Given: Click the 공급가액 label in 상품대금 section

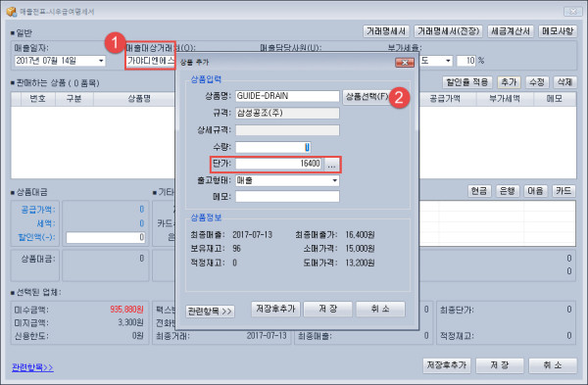Looking at the screenshot, I should point(38,210).
